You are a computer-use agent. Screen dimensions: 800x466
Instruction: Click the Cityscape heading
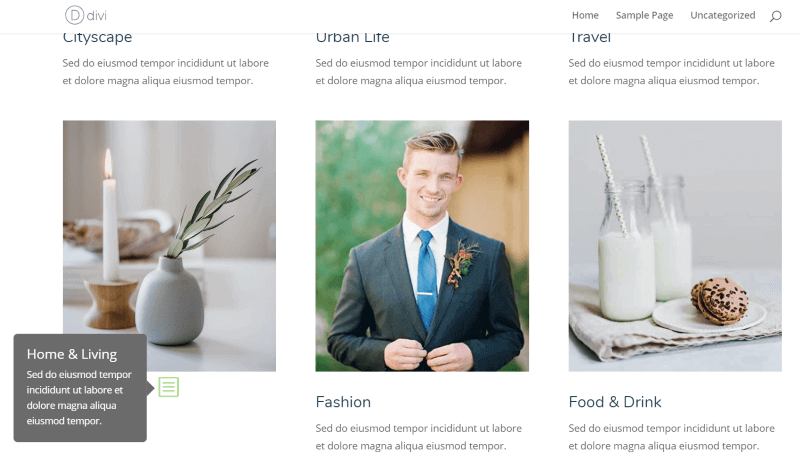[x=97, y=38]
